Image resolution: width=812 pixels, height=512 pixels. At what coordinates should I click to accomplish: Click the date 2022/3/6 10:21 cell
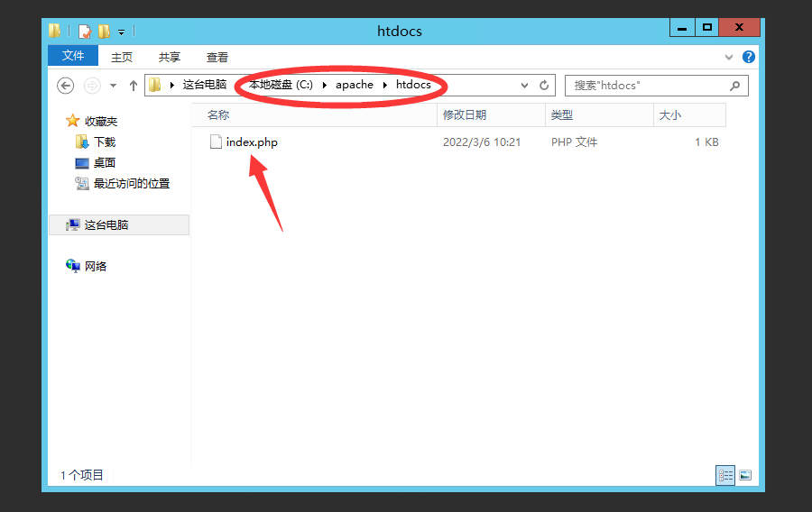[x=482, y=142]
